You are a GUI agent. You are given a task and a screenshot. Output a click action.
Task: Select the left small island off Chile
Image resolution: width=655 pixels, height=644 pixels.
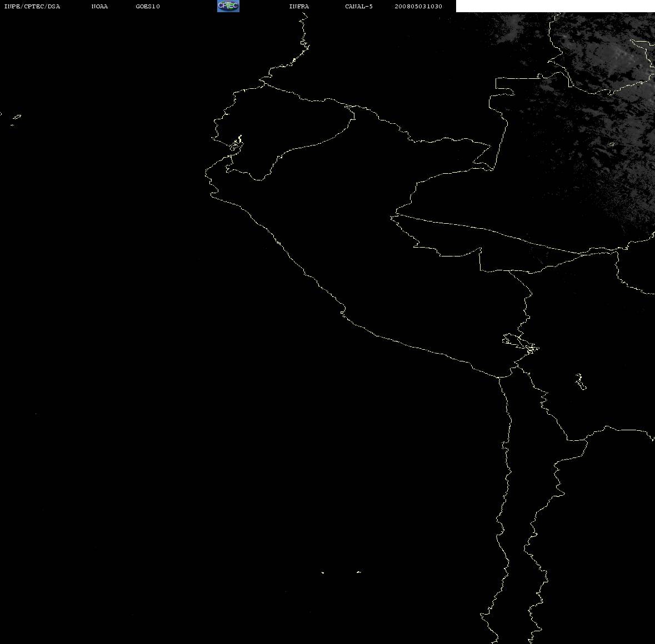point(322,572)
